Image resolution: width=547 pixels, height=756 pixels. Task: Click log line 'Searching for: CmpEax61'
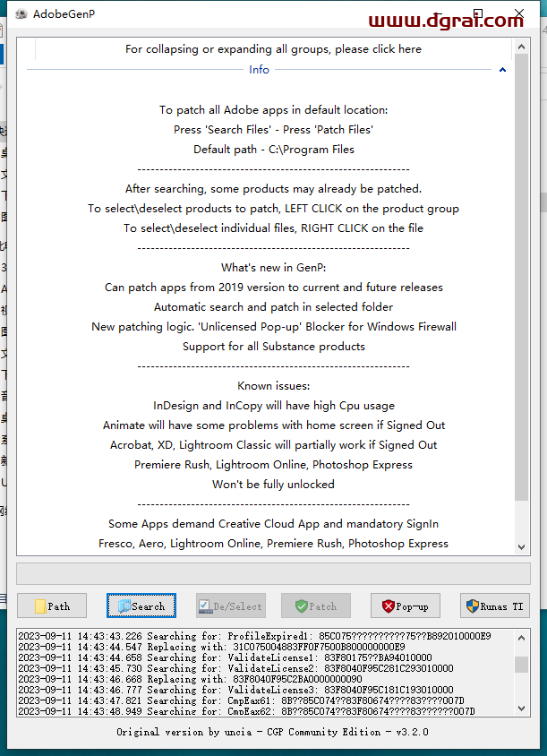click(241, 700)
